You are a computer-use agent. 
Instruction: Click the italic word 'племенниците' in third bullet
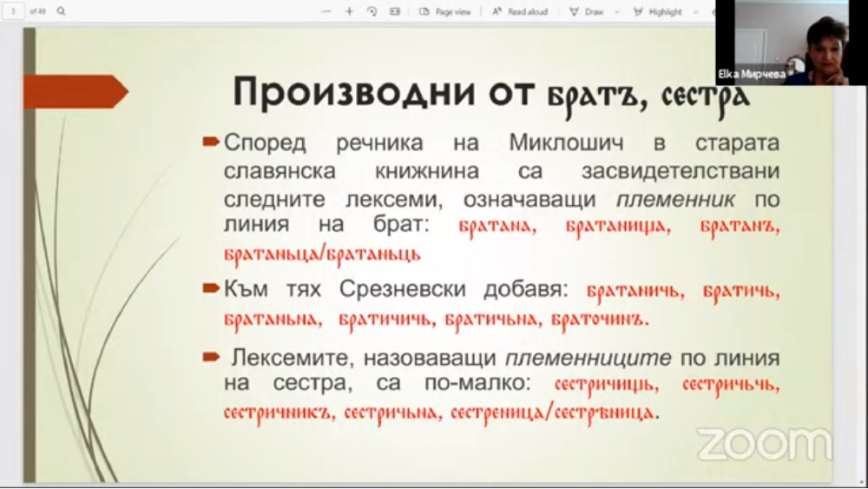point(589,357)
